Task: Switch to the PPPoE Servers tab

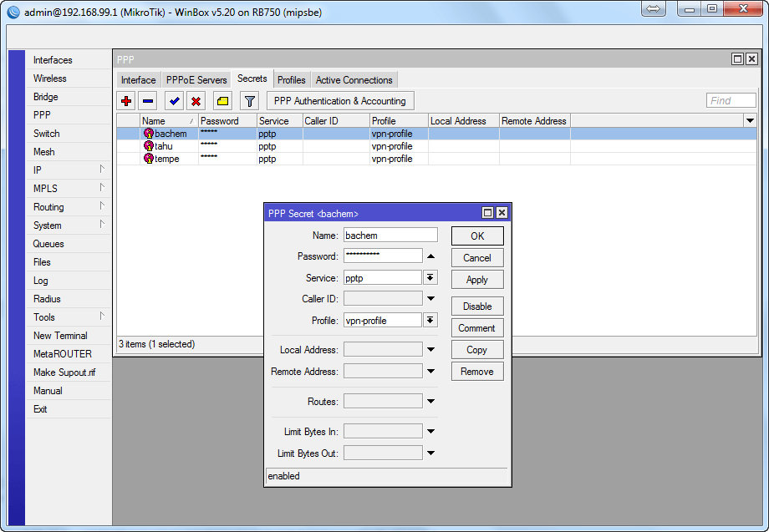Action: tap(196, 80)
